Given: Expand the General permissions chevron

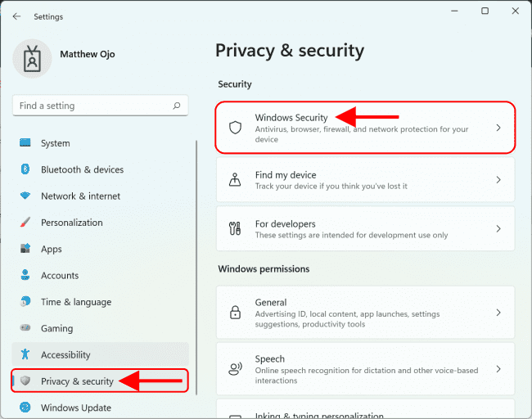Looking at the screenshot, I should click(x=498, y=313).
